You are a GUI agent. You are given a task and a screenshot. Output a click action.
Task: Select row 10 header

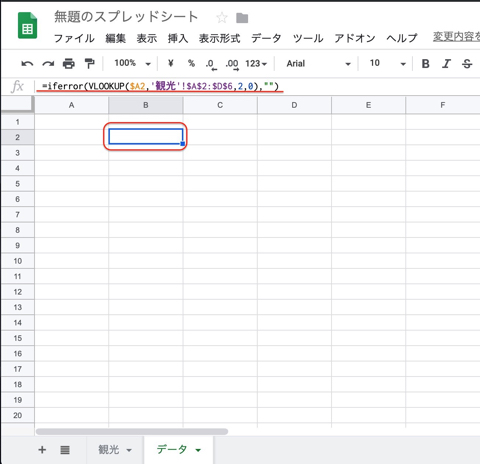click(x=17, y=261)
